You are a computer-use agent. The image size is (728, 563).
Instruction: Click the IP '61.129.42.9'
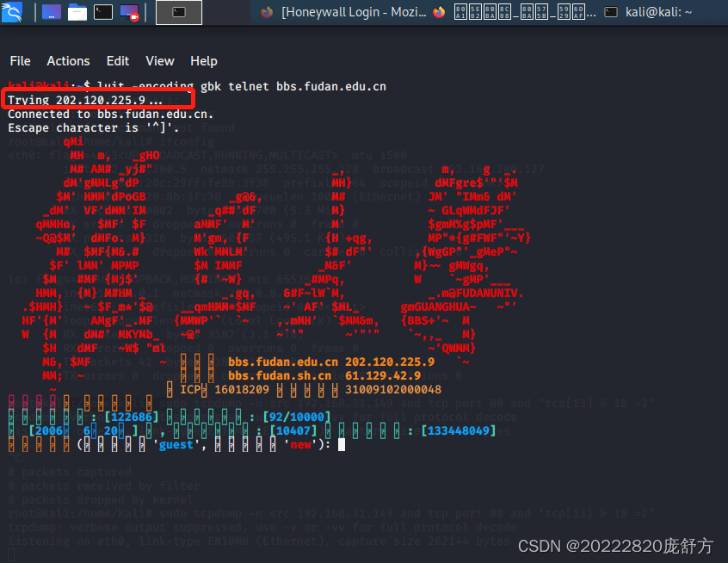pos(383,376)
